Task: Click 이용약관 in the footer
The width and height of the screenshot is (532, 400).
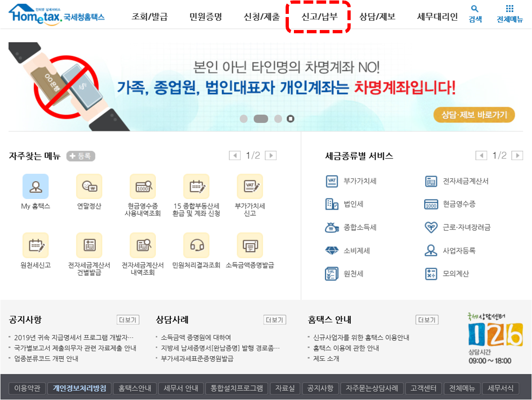Action: [x=27, y=388]
